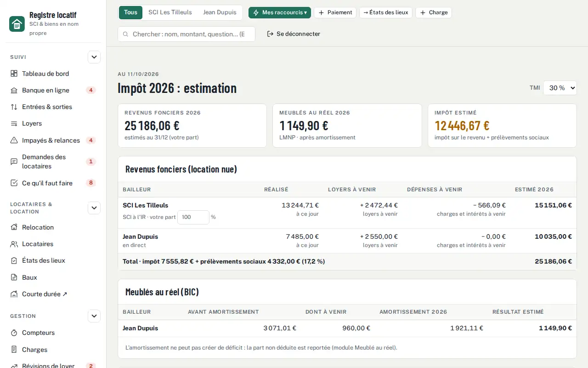Click the votre part percentage input
The height and width of the screenshot is (368, 588).
193,217
